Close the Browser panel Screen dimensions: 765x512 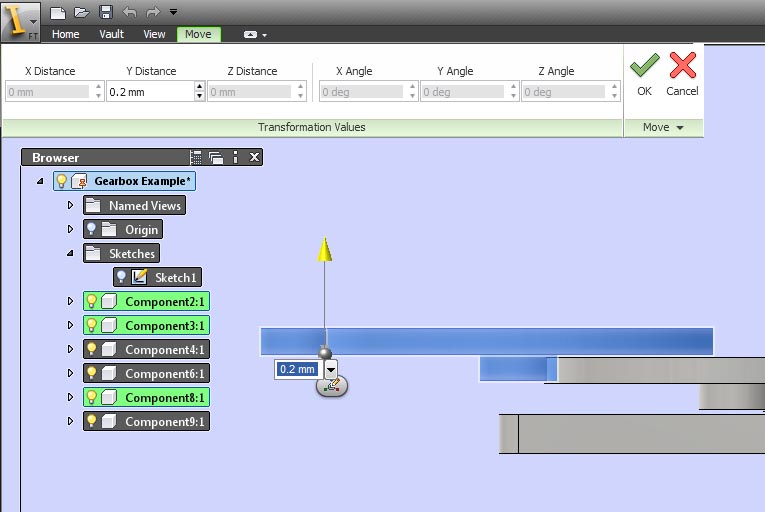point(254,157)
